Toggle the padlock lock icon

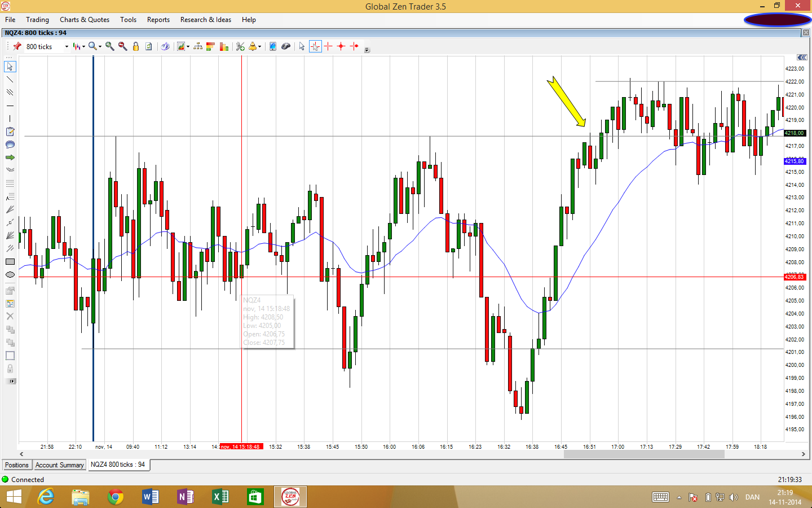pos(136,46)
